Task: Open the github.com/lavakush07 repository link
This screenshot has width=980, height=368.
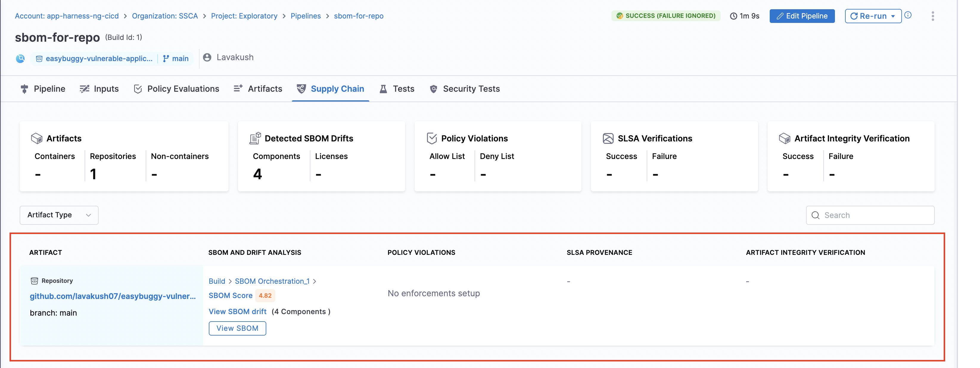Action: [113, 296]
